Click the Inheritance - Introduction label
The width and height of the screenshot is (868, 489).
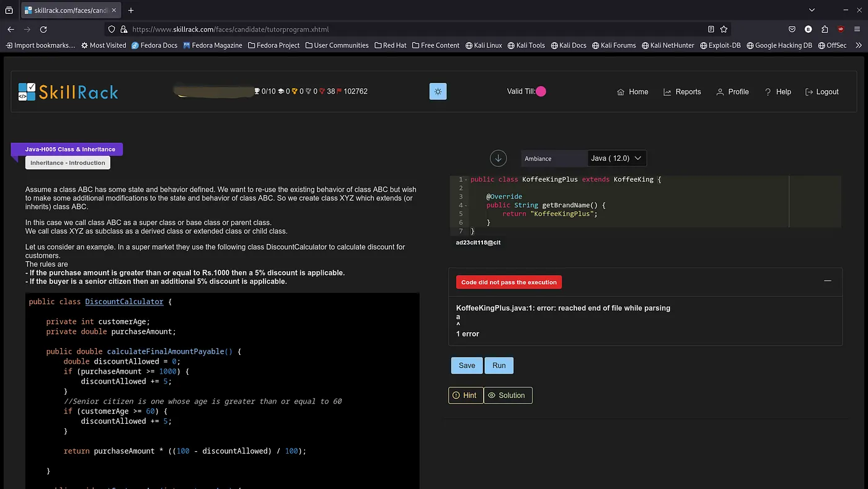[68, 163]
